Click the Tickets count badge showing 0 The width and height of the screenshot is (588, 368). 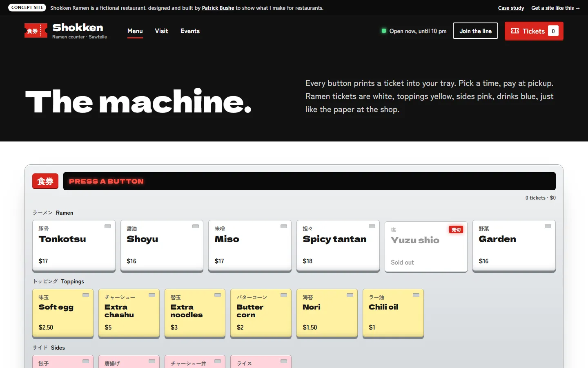tap(553, 31)
